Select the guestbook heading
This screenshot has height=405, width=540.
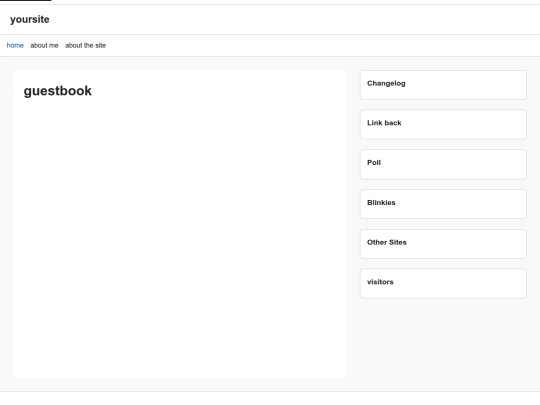coord(58,91)
